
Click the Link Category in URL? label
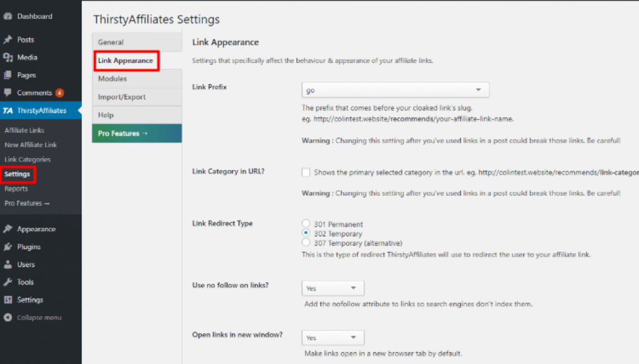click(228, 171)
